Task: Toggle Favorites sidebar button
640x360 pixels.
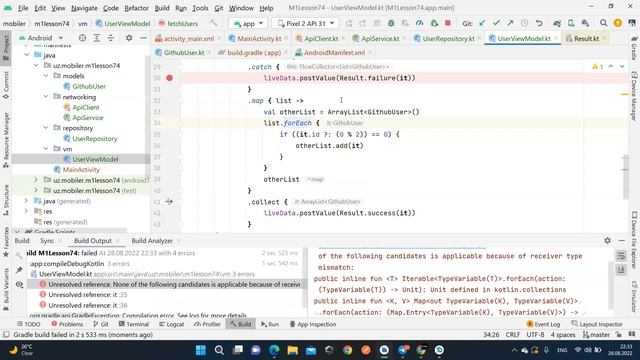Action: [x=6, y=242]
